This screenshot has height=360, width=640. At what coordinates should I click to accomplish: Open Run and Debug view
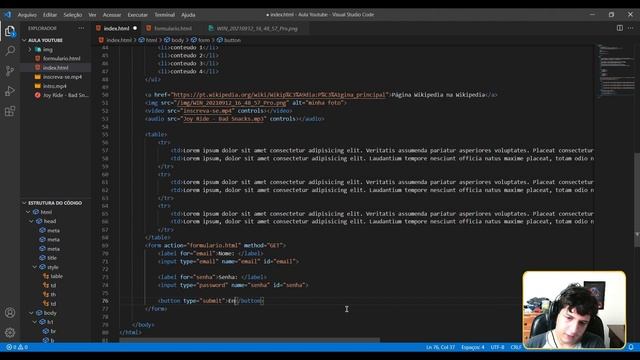pos(10,91)
